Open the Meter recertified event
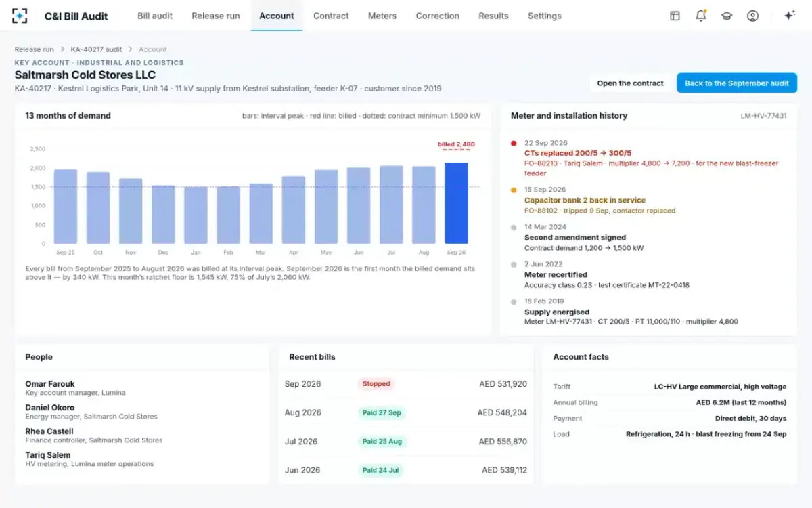Viewport: 812px width, 508px height. 556,275
